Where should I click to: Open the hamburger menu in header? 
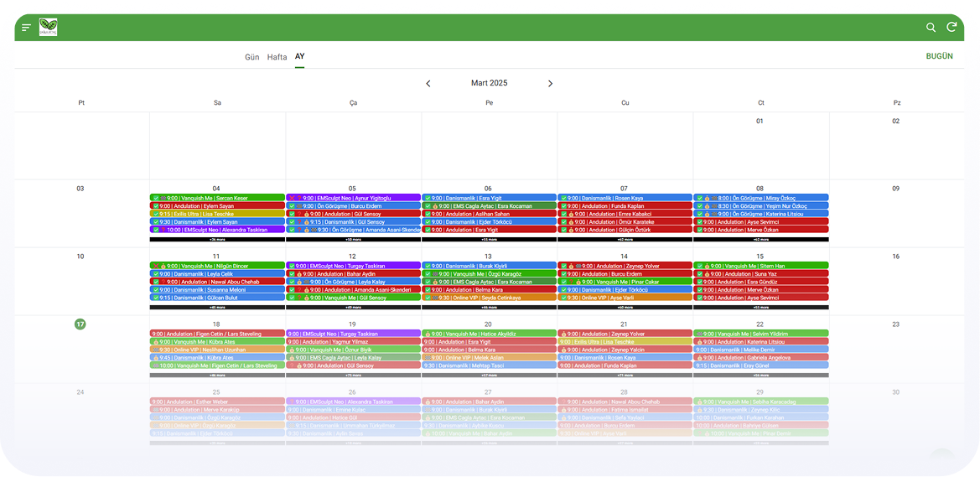pos(26,28)
